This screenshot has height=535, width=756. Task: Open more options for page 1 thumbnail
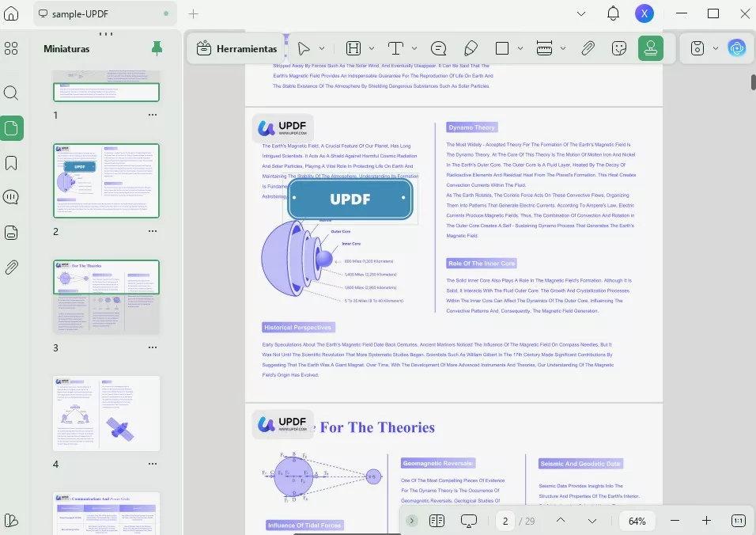[153, 115]
